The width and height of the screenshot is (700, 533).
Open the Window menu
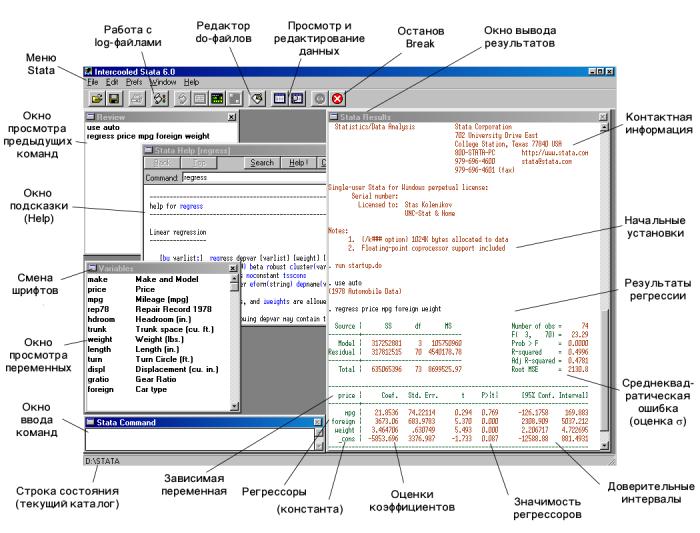tap(163, 82)
